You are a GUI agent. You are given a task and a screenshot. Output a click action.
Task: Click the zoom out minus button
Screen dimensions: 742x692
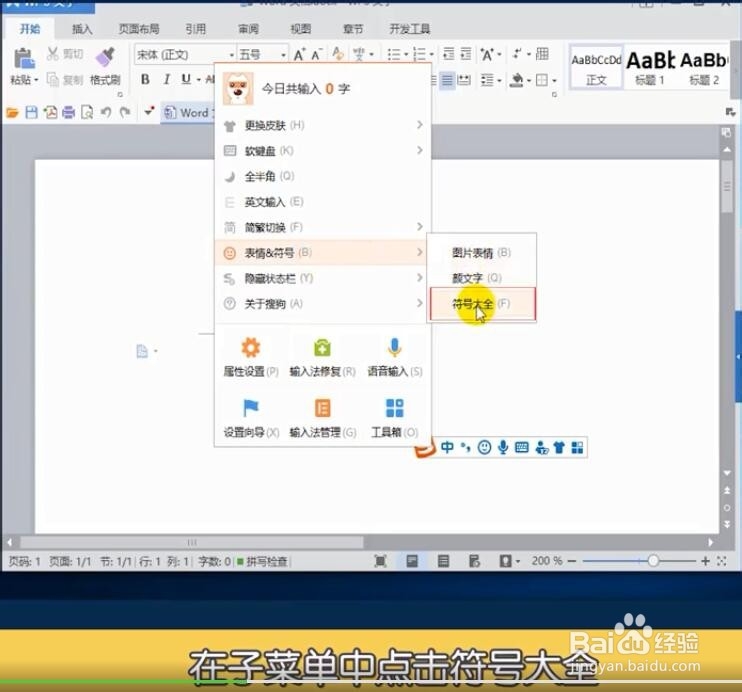click(572, 561)
